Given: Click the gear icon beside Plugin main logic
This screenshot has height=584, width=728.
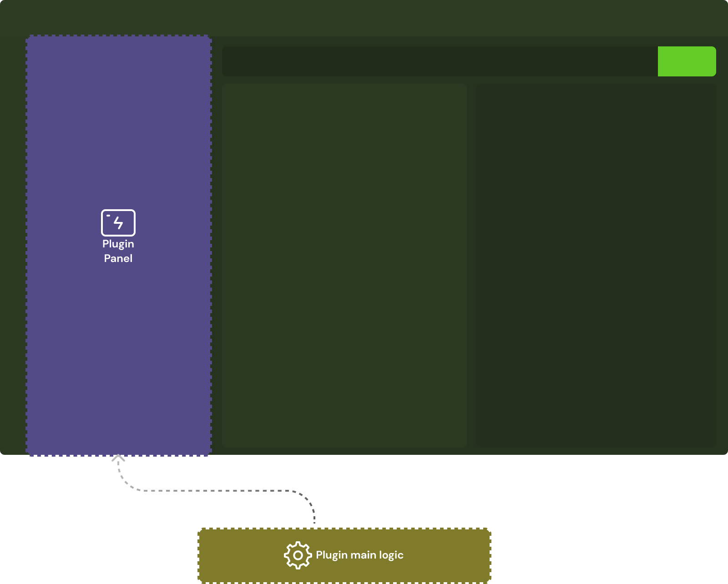Looking at the screenshot, I should pyautogui.click(x=298, y=555).
